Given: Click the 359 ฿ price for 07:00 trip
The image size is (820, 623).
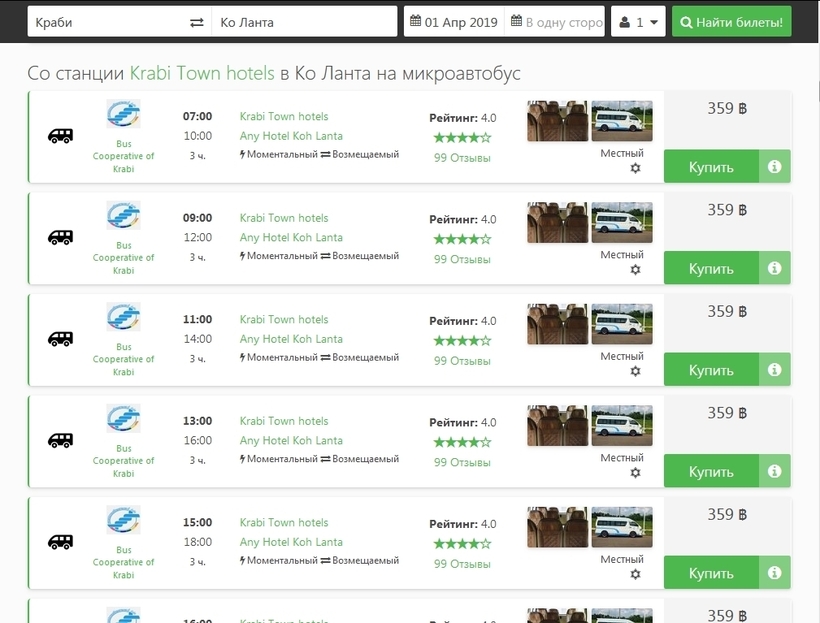Looking at the screenshot, I should click(727, 108).
